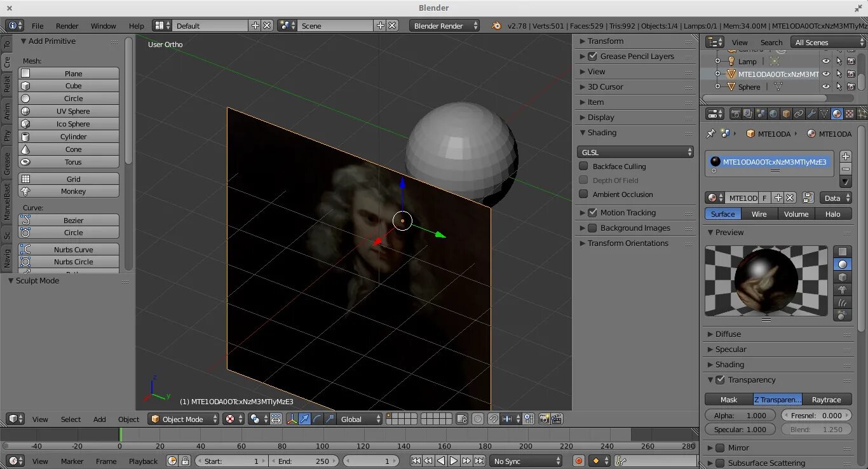Toggle the 3D manipulator axes icon
868x469 pixels.
click(292, 419)
